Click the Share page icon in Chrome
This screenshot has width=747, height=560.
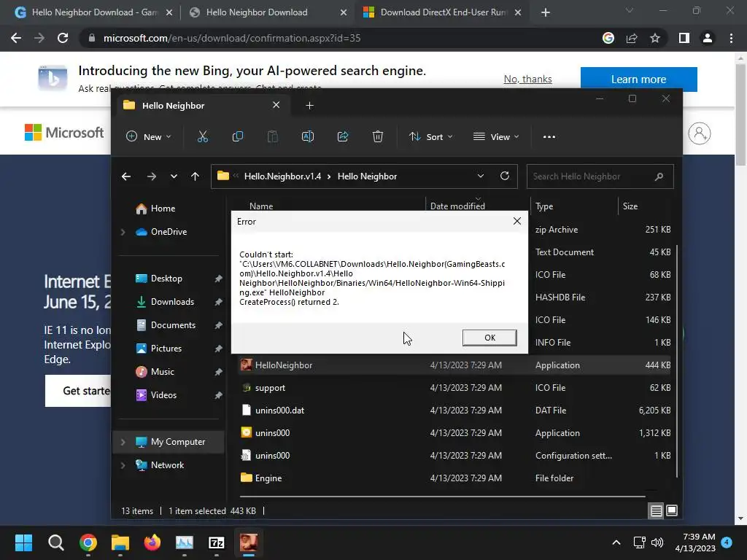pyautogui.click(x=632, y=38)
